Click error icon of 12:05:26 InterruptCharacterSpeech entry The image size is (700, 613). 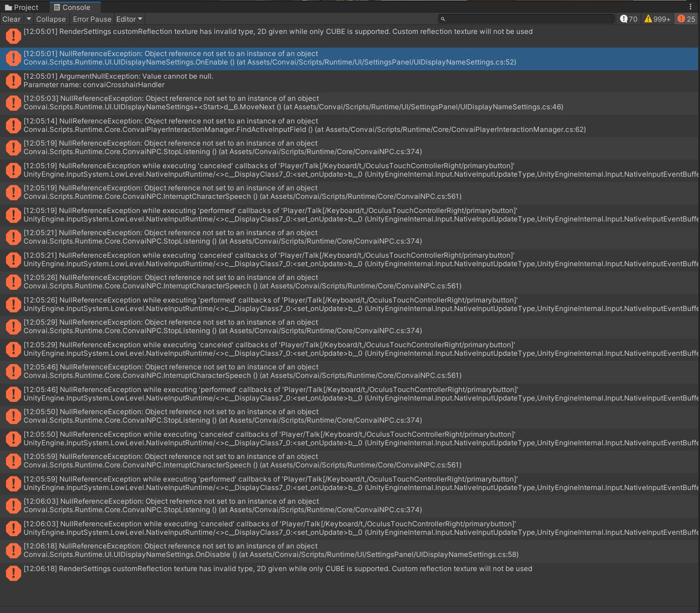[13, 282]
